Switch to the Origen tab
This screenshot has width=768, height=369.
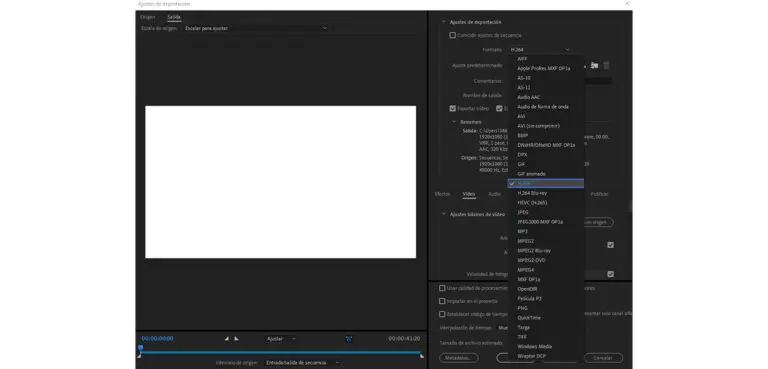pyautogui.click(x=147, y=17)
